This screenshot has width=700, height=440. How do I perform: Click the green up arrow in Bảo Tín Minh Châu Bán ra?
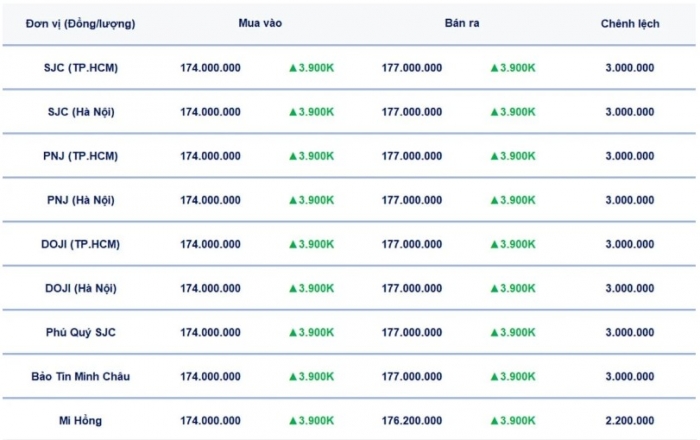tap(494, 376)
